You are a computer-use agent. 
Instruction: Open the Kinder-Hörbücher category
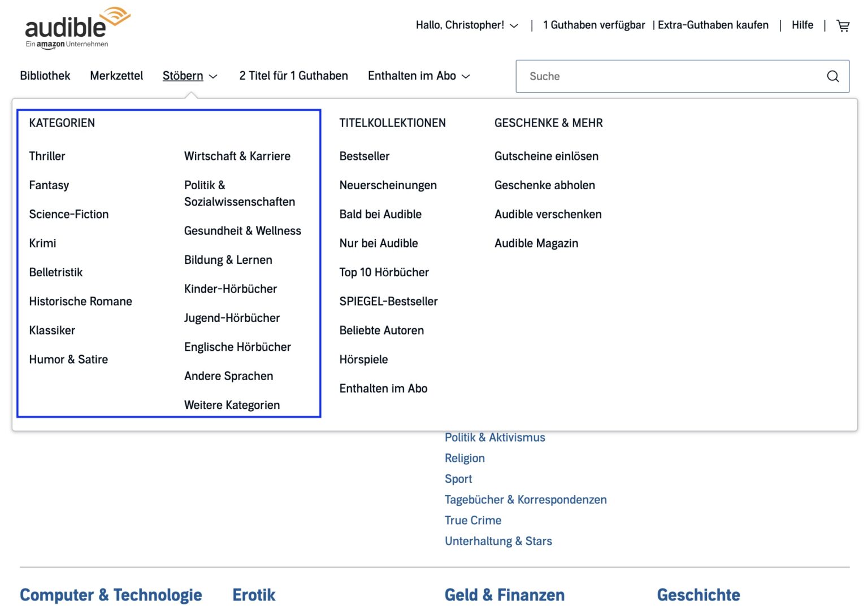[x=231, y=289]
